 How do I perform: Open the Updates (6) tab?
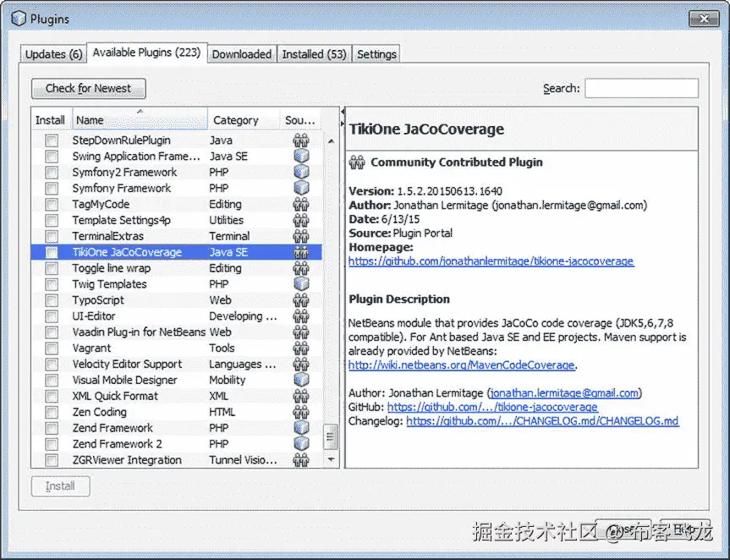coord(53,53)
